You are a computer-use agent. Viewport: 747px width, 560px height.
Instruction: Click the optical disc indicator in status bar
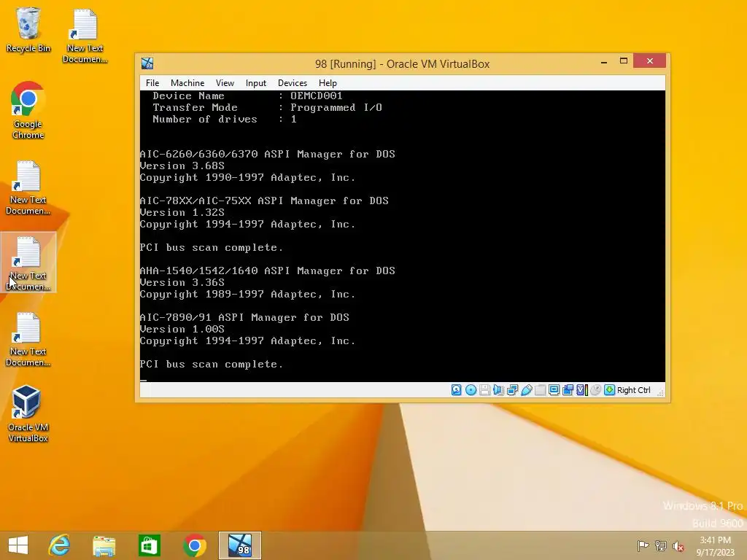click(x=471, y=390)
